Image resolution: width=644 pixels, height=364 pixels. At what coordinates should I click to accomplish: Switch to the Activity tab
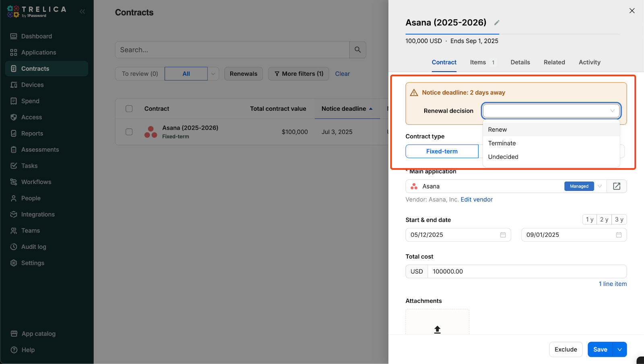589,62
